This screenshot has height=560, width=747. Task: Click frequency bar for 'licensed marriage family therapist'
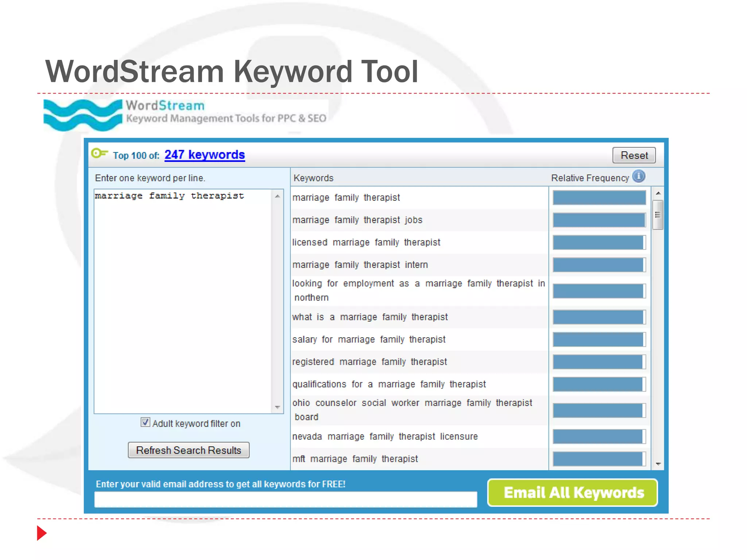[599, 242]
